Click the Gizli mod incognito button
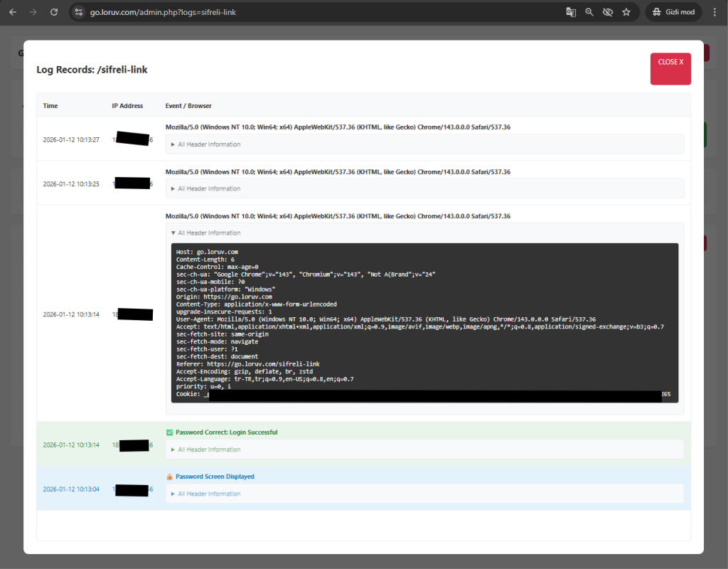 [673, 12]
